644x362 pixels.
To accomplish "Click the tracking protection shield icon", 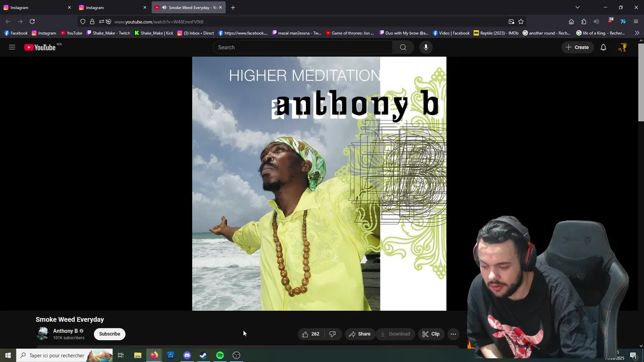I will tap(83, 22).
